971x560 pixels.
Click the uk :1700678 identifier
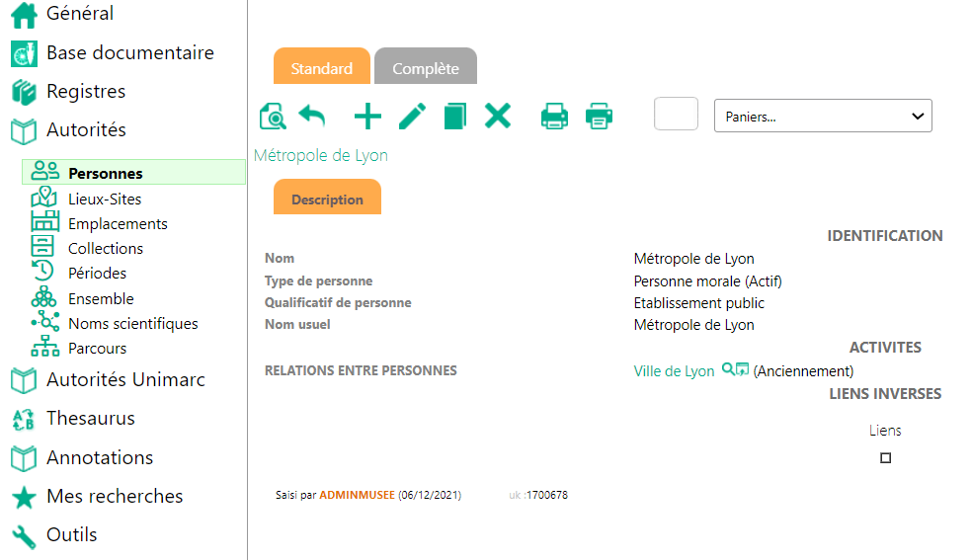(x=538, y=495)
